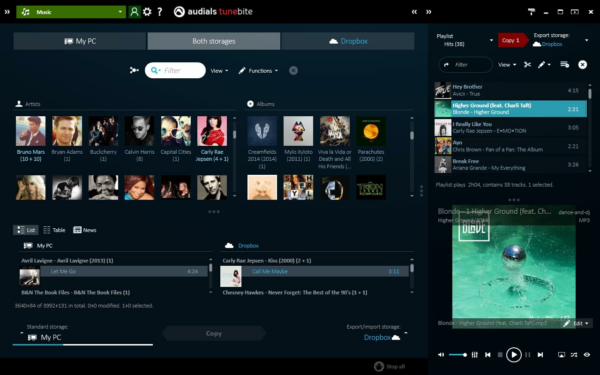The height and width of the screenshot is (375, 600).
Task: Expand the left navigation chevrons
Action: [7, 12]
